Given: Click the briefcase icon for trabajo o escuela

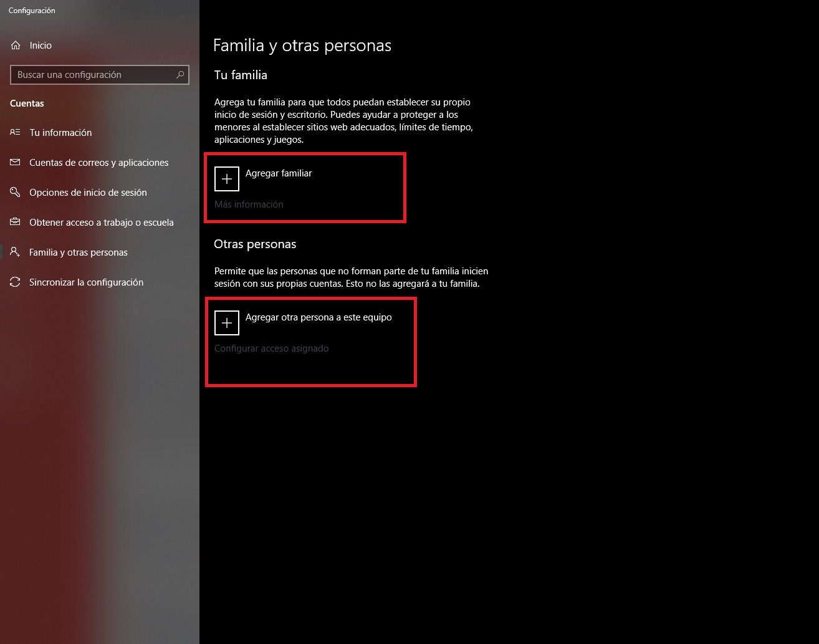Looking at the screenshot, I should [x=16, y=223].
